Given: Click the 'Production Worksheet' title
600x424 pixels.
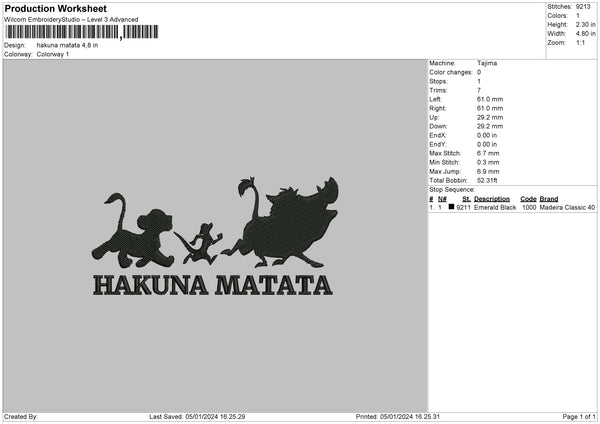Looking at the screenshot, I should pos(56,8).
